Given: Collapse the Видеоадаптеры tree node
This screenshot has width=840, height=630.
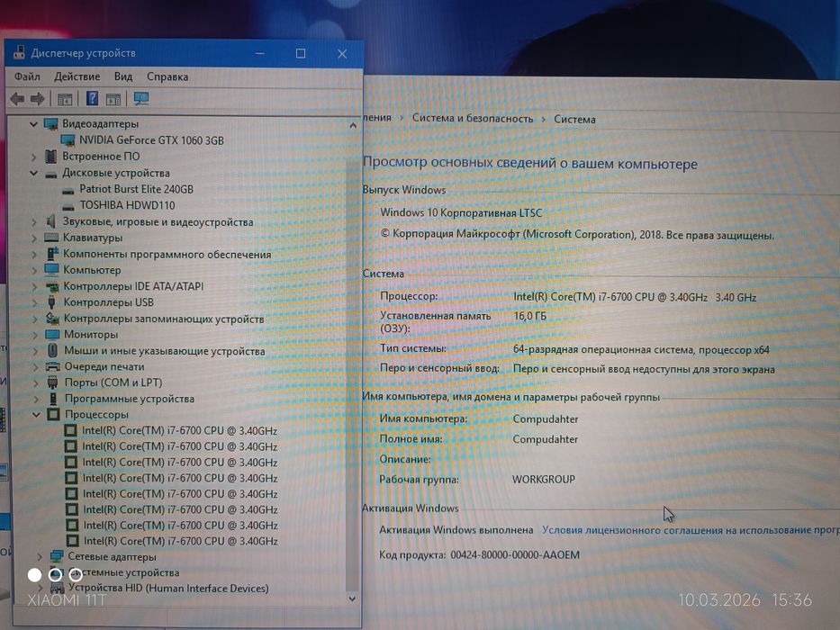Looking at the screenshot, I should (x=33, y=124).
